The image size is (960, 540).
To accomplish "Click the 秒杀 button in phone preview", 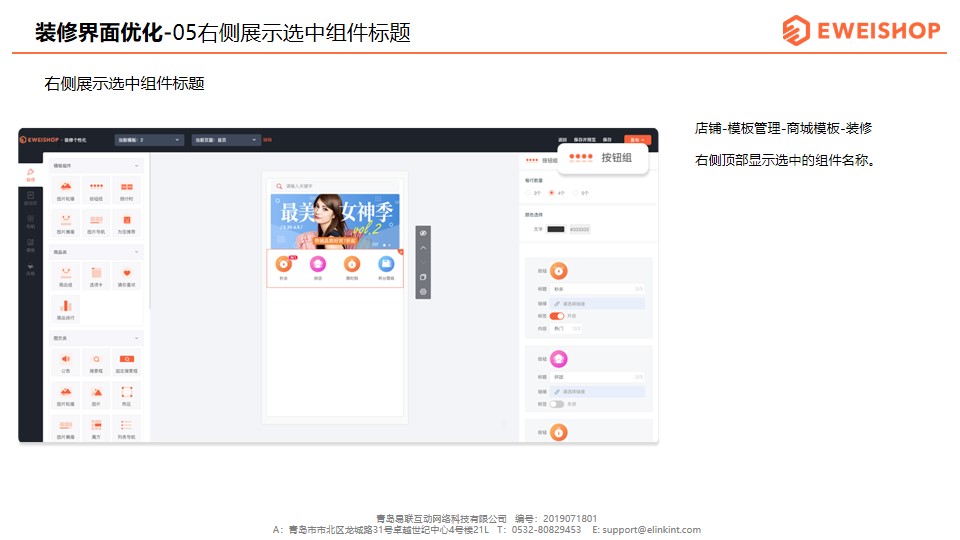I will coord(283,268).
